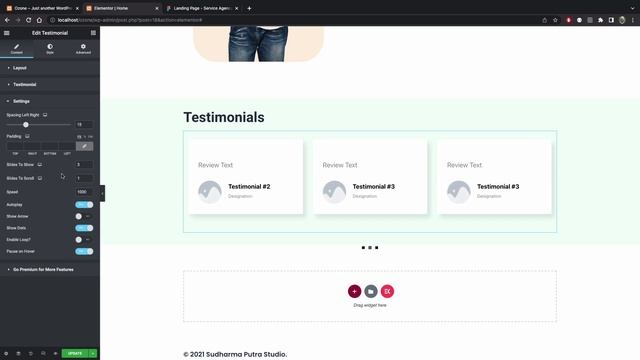
Task: Select the third carousel dot
Action: coord(376,248)
